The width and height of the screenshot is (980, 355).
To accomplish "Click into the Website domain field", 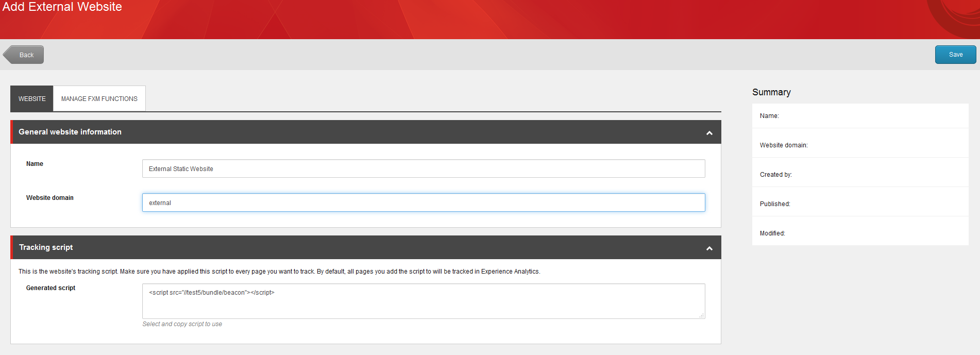I will [423, 202].
